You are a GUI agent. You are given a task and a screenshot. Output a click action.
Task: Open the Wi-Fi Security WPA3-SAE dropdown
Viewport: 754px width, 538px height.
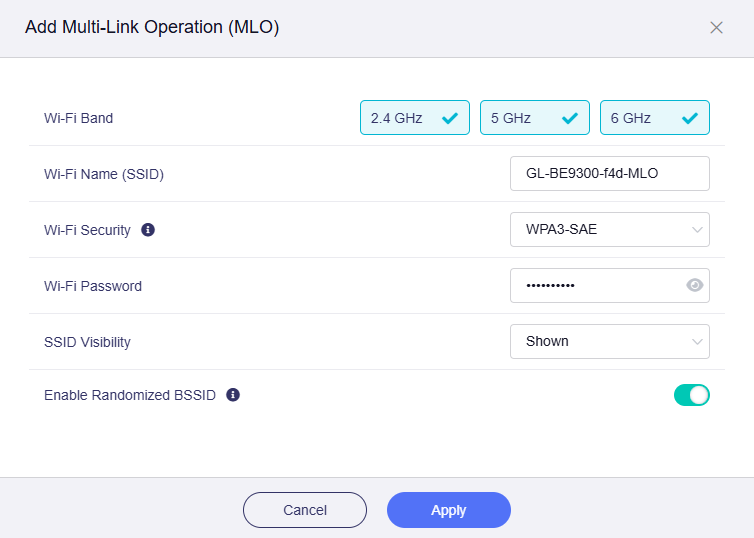point(610,230)
